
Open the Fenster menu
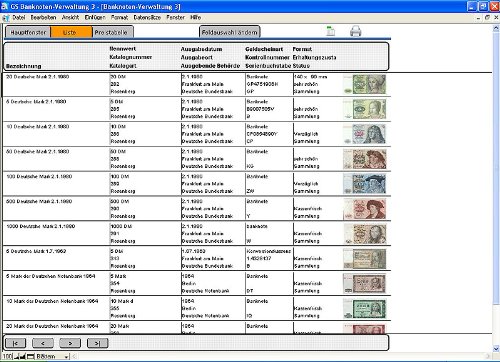click(x=175, y=17)
